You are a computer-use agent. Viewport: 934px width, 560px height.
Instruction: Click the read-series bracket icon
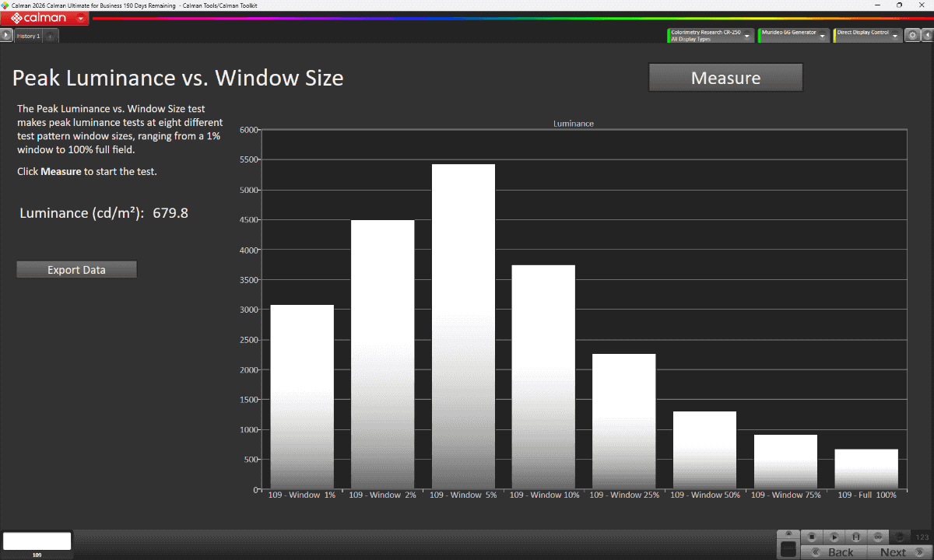pos(855,537)
